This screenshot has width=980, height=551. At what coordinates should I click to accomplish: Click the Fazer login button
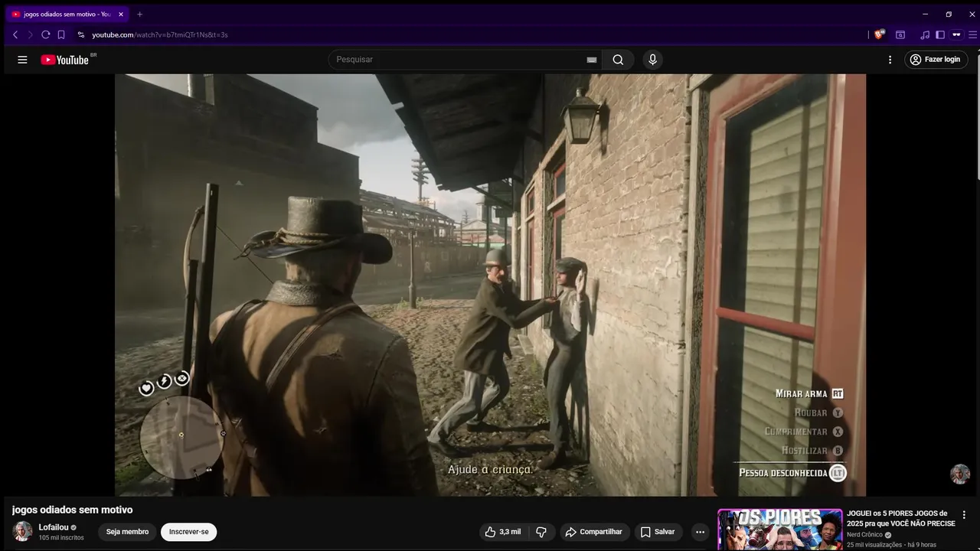pyautogui.click(x=936, y=60)
